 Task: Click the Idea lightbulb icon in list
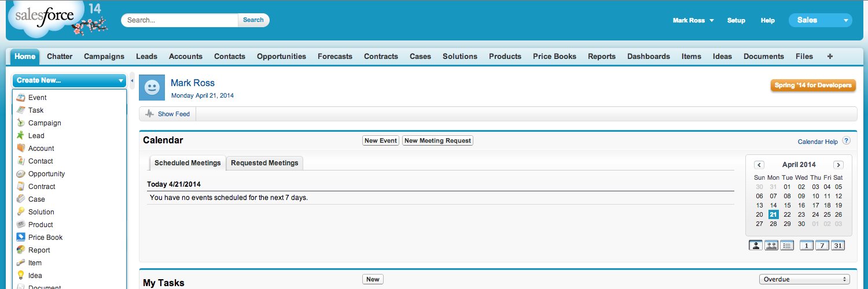click(x=21, y=276)
